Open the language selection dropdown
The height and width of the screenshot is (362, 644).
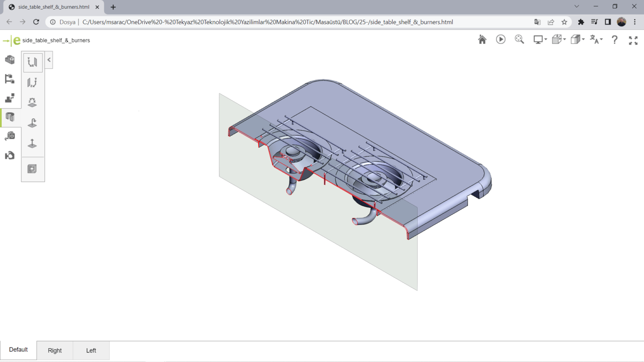click(x=596, y=39)
